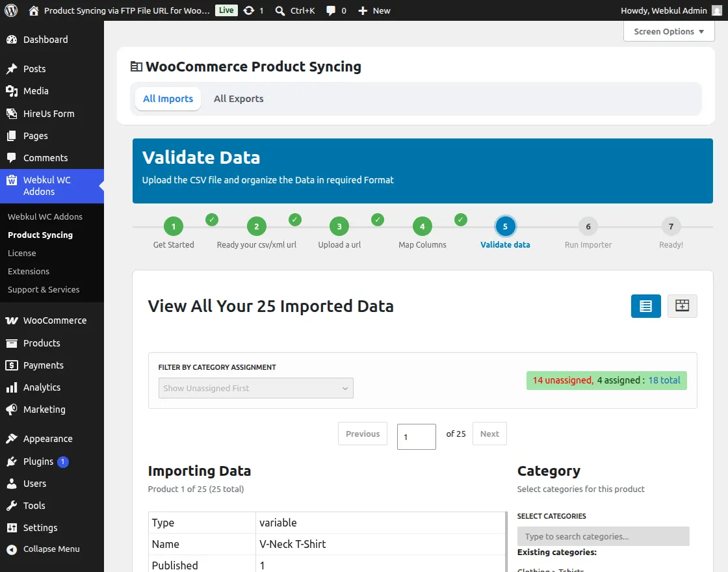Click the plus New content icon

363,10
